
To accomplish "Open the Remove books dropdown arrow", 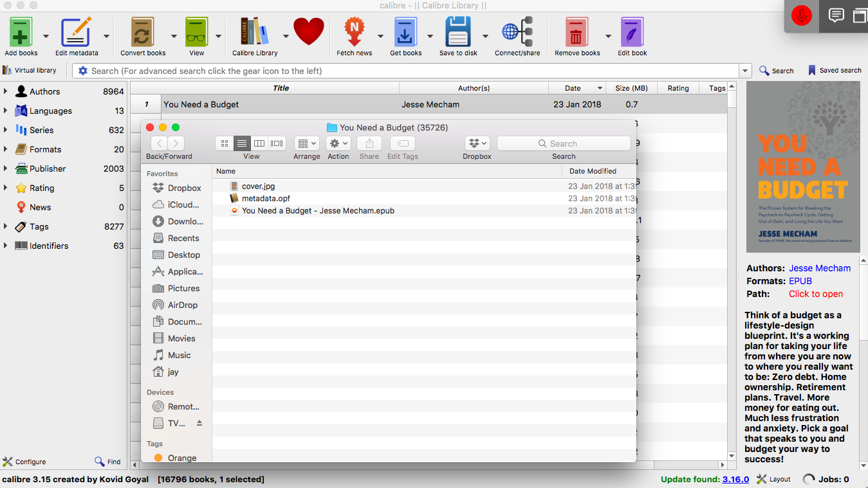I will coord(607,37).
